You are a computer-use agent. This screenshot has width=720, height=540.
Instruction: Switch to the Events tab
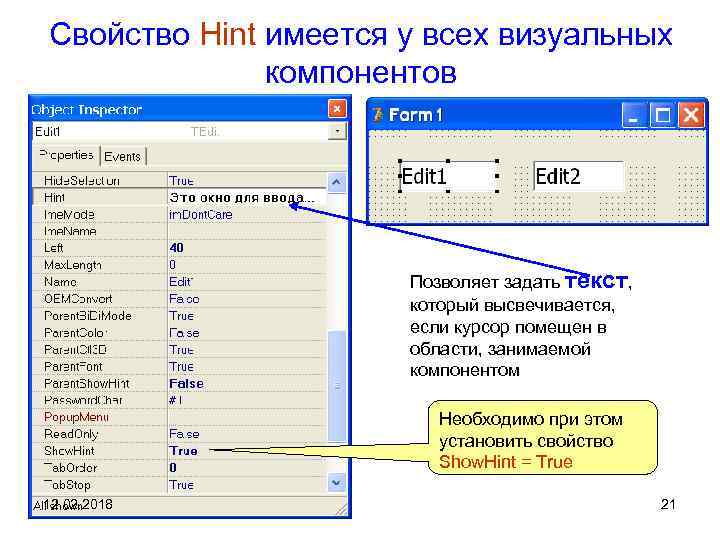click(122, 157)
